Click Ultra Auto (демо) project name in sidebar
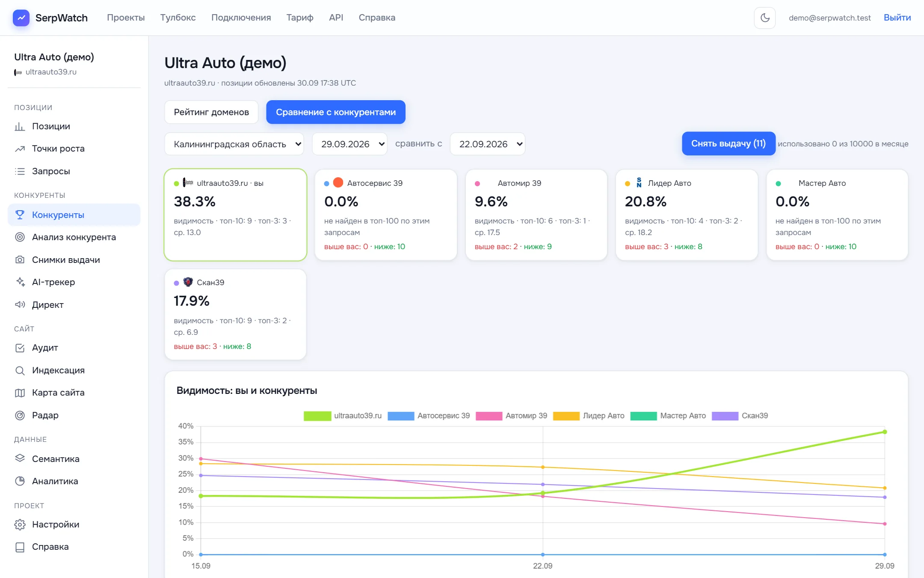Viewport: 924px width, 578px height. pyautogui.click(x=54, y=57)
